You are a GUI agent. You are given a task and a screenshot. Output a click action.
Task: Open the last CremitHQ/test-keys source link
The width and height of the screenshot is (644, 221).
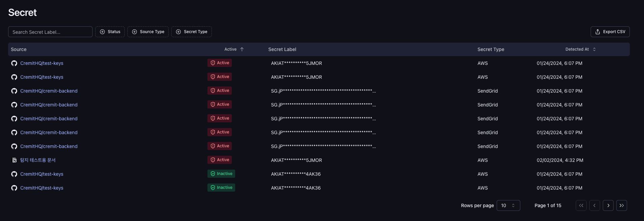point(42,188)
